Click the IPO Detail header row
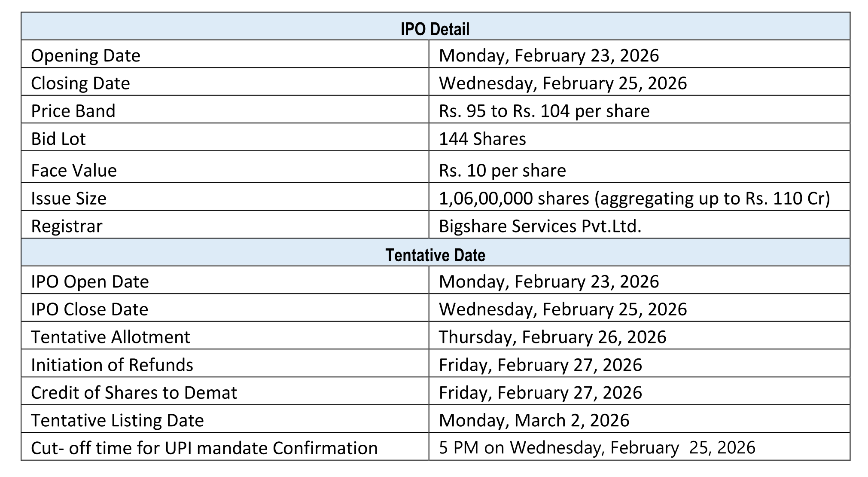Image resolution: width=868 pixels, height=477 pixels. (435, 29)
